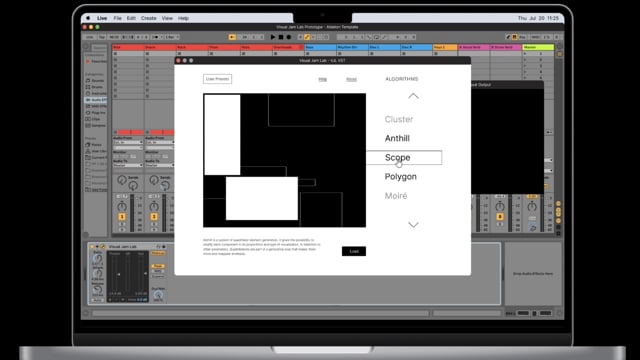Click the browser Search field
The image size is (640, 360).
click(x=99, y=47)
